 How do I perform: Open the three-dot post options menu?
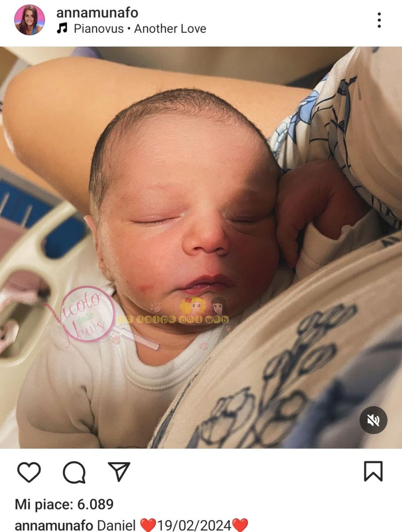tap(379, 20)
